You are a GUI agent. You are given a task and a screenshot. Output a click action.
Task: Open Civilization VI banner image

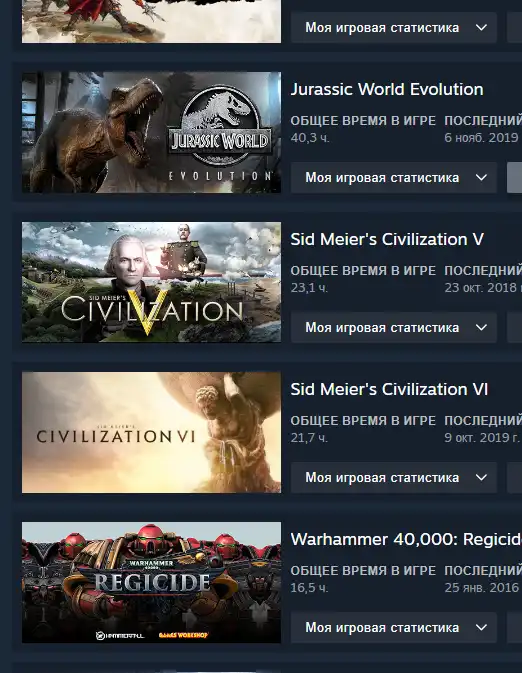(x=152, y=432)
